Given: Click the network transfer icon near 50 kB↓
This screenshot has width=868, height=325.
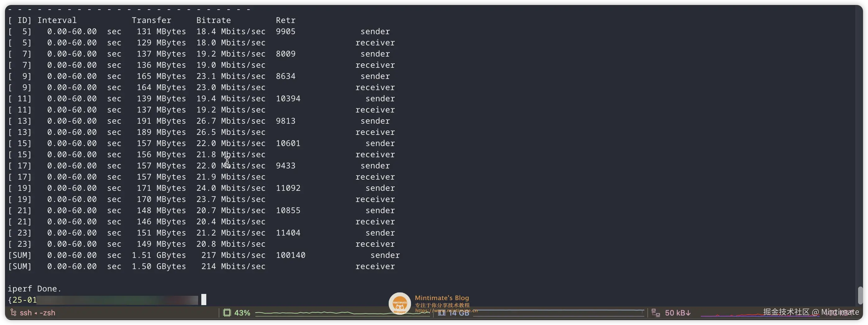Looking at the screenshot, I should (656, 313).
